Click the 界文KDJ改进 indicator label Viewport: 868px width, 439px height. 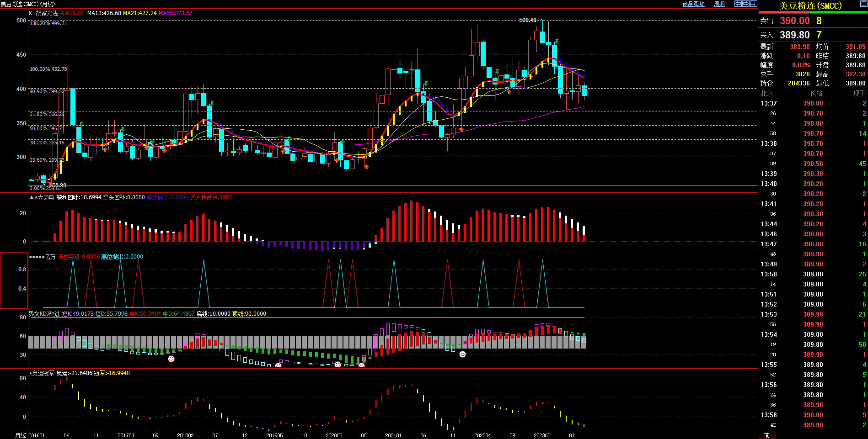pyautogui.click(x=44, y=314)
